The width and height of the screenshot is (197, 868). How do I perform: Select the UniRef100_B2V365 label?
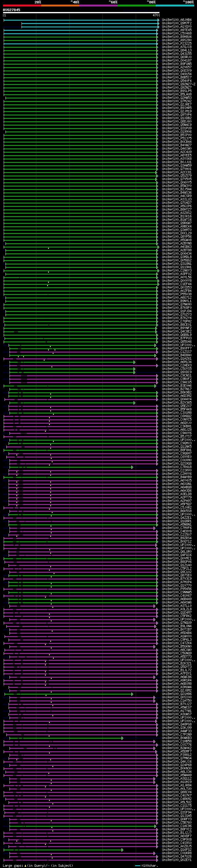(176, 403)
